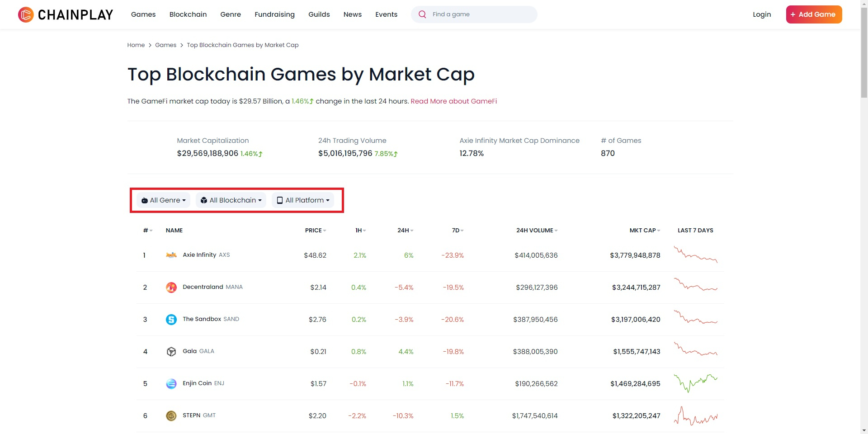Go to Home breadcrumb
This screenshot has height=434, width=868.
136,45
